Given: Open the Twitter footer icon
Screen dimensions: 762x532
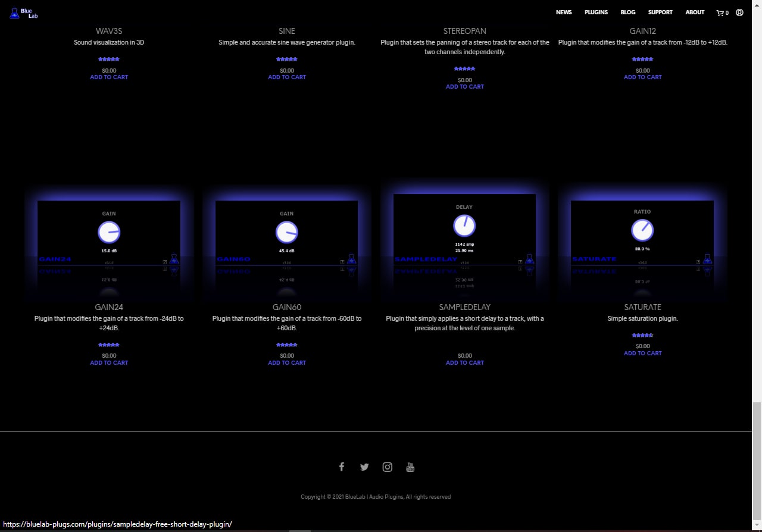Looking at the screenshot, I should (x=364, y=467).
